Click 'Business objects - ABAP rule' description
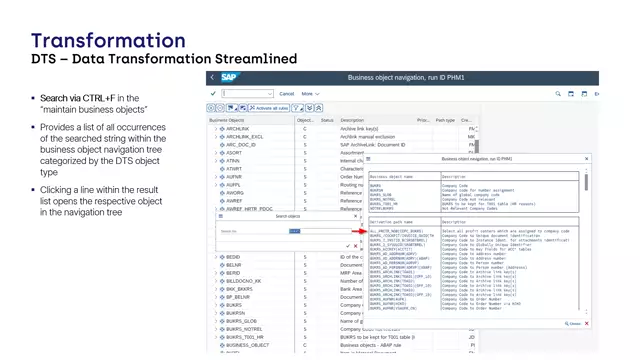 click(371, 345)
